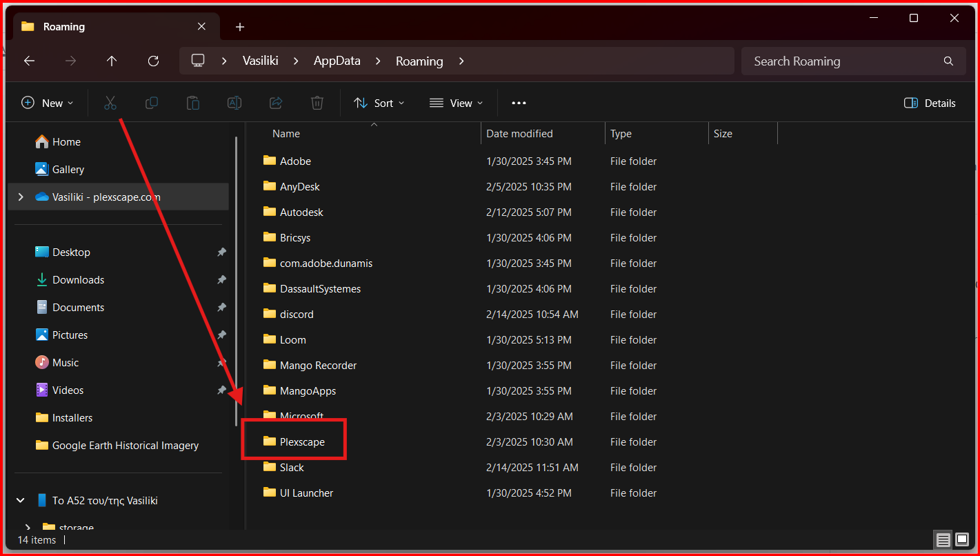Image resolution: width=980 pixels, height=556 pixels.
Task: Open the See more ellipsis menu
Action: [x=519, y=103]
